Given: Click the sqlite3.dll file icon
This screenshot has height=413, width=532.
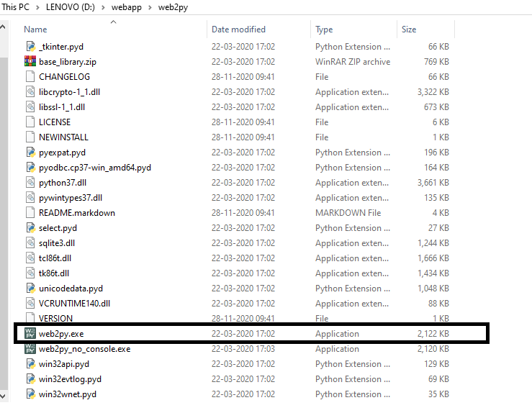Looking at the screenshot, I should [x=30, y=243].
